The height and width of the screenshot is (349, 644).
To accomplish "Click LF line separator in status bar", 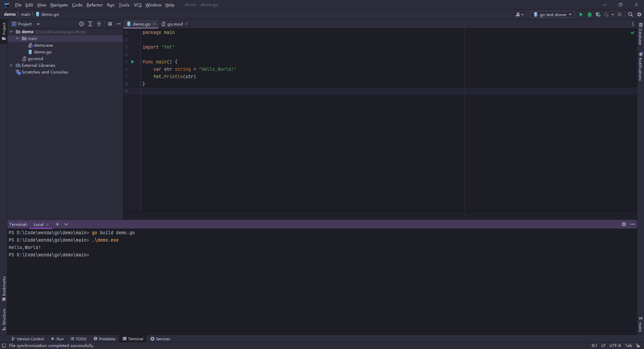I will coord(603,346).
